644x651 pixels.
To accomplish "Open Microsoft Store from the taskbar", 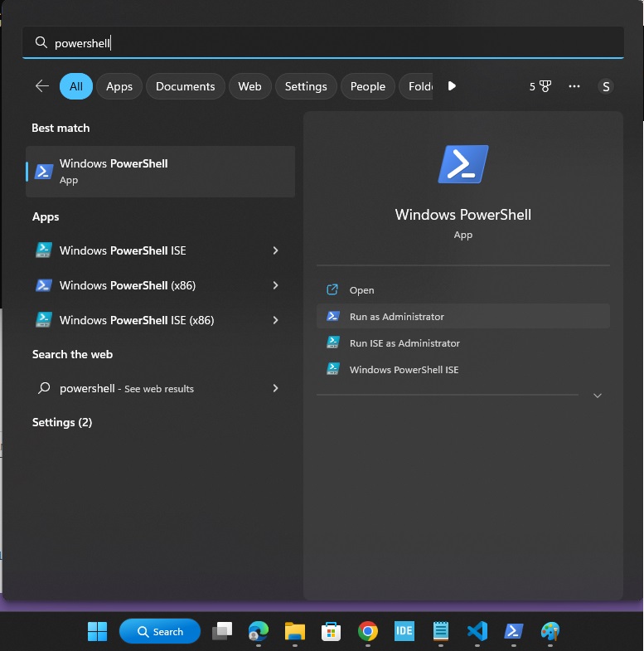I will 332,631.
